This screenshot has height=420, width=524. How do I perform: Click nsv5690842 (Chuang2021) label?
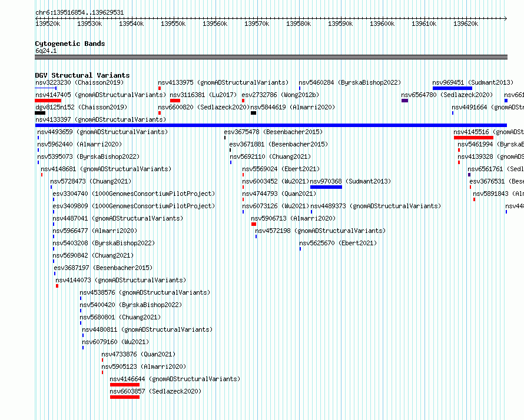point(93,255)
